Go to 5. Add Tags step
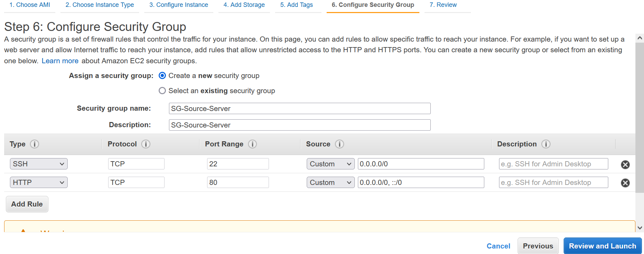The width and height of the screenshot is (644, 254). point(296,5)
